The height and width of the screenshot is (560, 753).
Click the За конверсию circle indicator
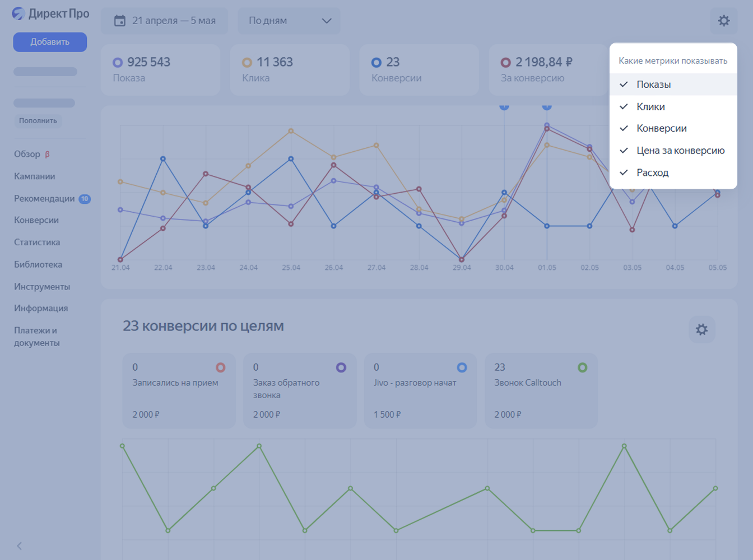[505, 63]
